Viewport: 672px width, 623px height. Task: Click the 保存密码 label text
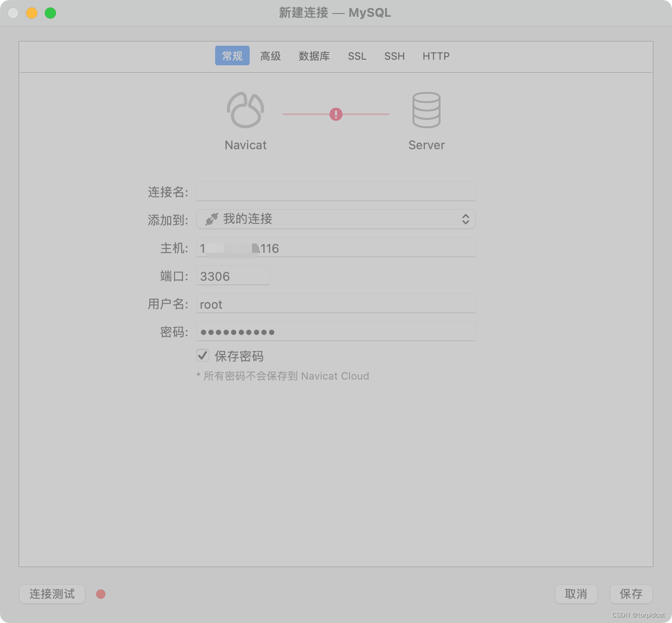click(x=239, y=356)
